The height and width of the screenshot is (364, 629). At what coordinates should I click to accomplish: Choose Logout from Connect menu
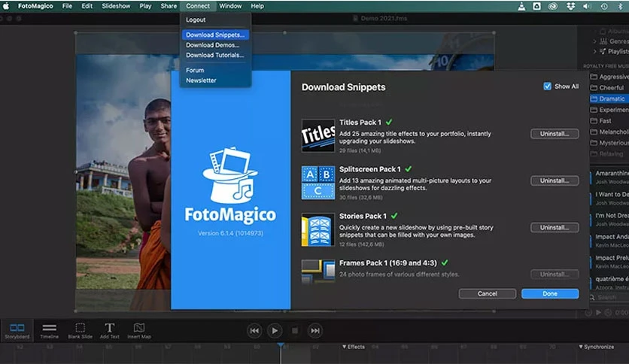tap(215, 20)
